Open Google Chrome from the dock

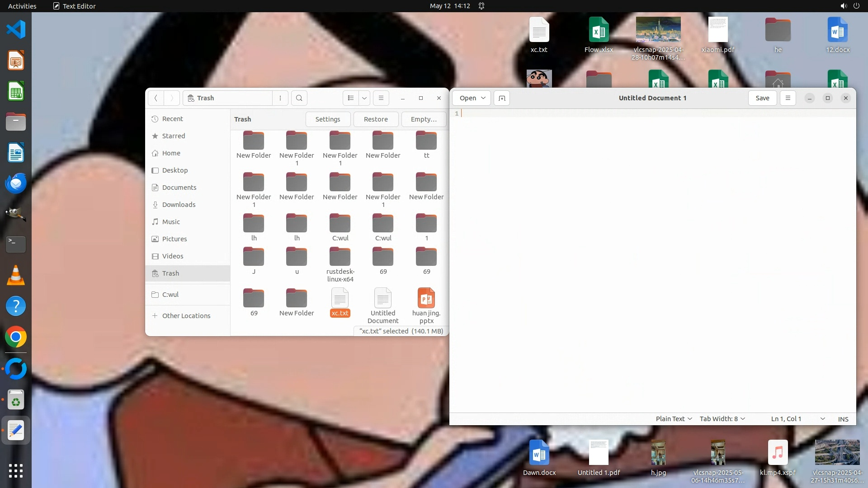16,337
